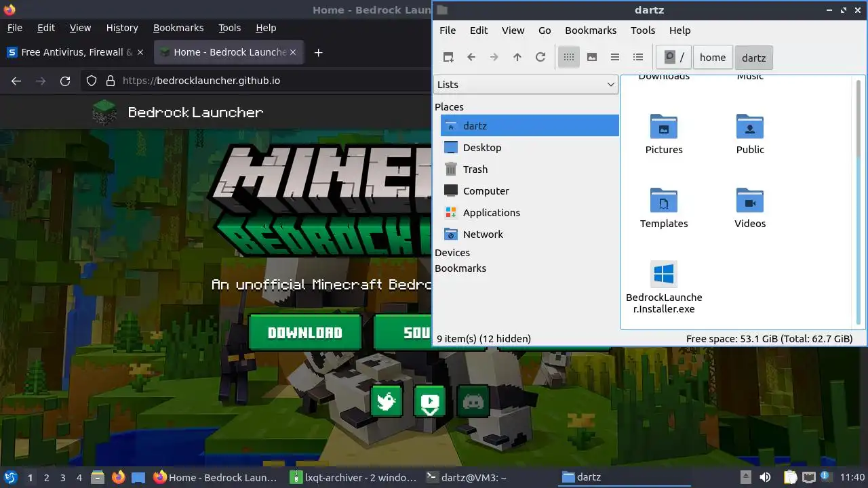Click the green DOWNLOAD button

tap(305, 333)
